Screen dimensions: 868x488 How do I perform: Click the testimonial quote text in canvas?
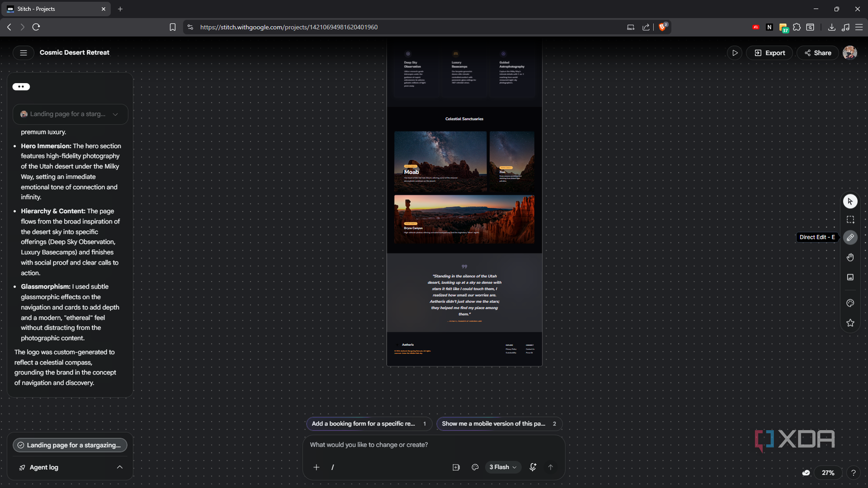464,295
